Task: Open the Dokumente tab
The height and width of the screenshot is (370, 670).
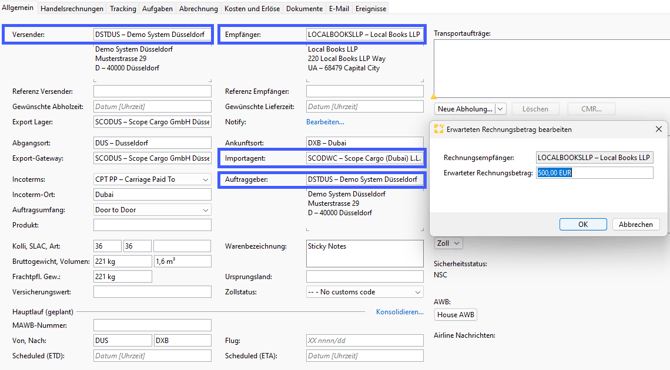Action: tap(304, 9)
